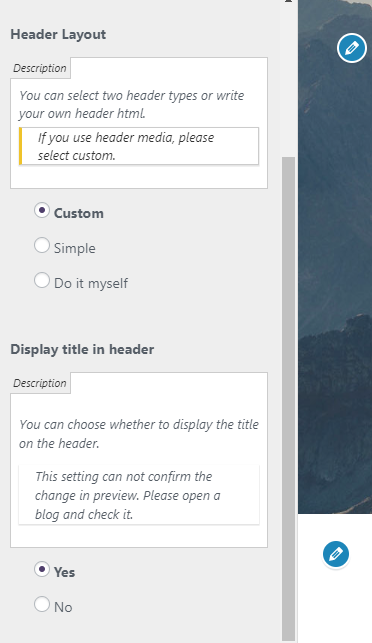The height and width of the screenshot is (643, 372).
Task: Click the scroll-up arrow above the scrollbar
Action: (x=288, y=1)
